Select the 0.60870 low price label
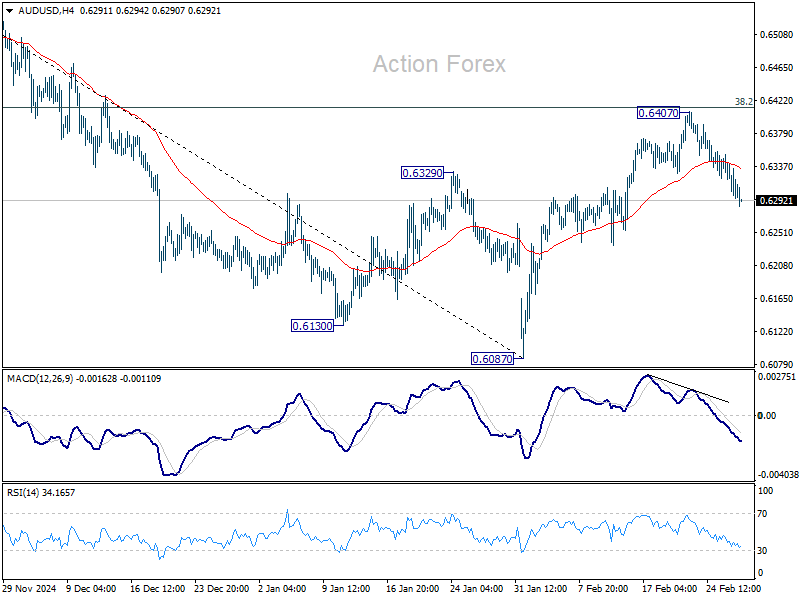 (492, 359)
